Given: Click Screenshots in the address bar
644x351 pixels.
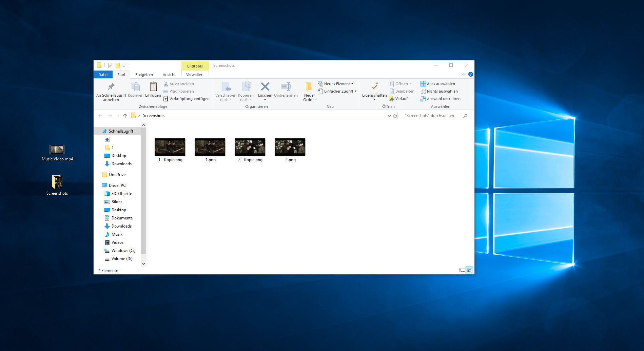Looking at the screenshot, I should pos(154,116).
